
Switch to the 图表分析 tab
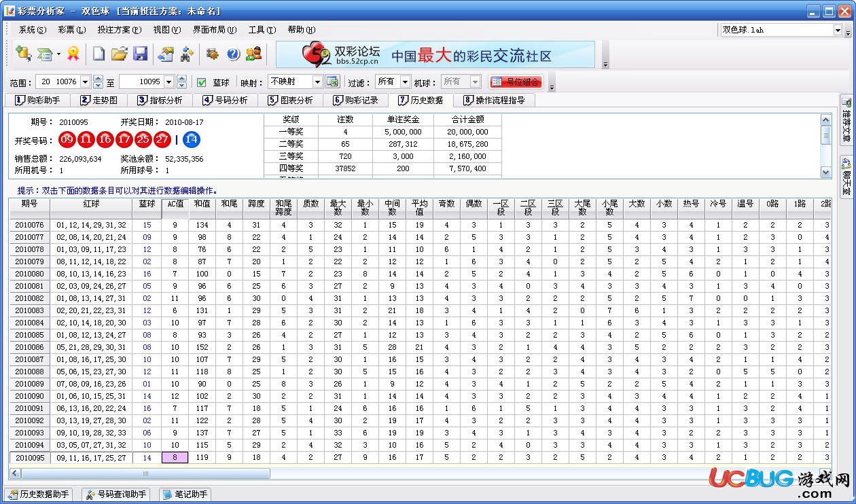click(291, 100)
